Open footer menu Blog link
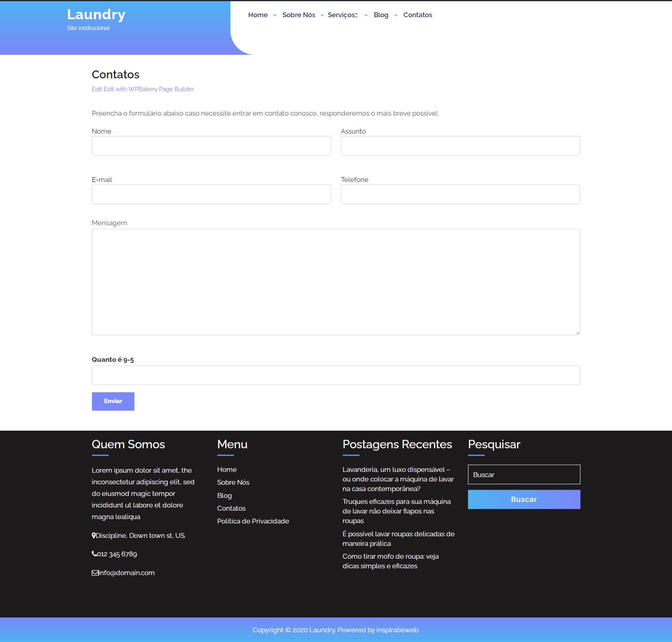The image size is (672, 642). 224,496
